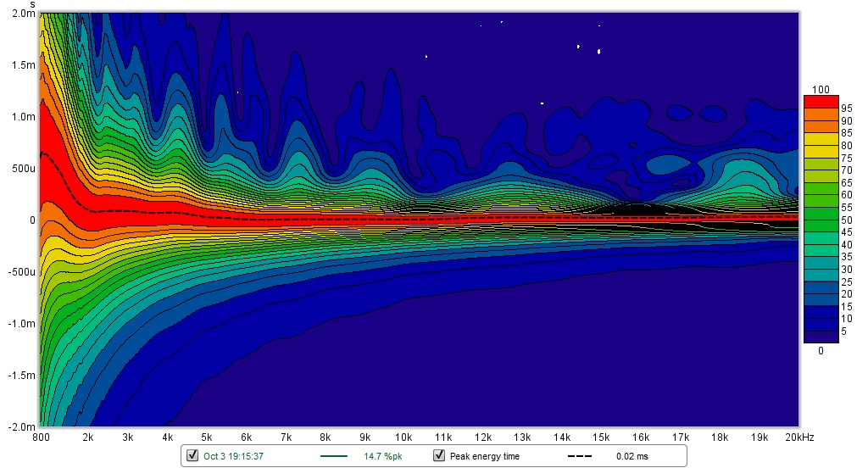Image resolution: width=868 pixels, height=468 pixels.
Task: Click the 14.7 %pk value
Action: pyautogui.click(x=383, y=456)
